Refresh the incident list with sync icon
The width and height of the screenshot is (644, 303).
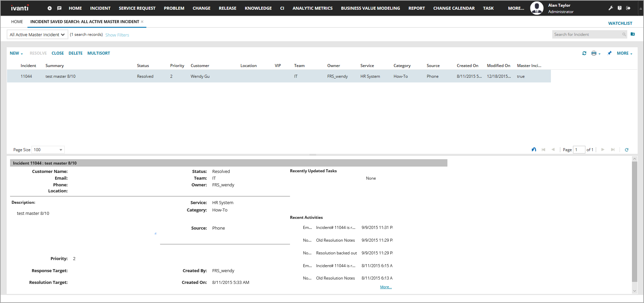pyautogui.click(x=584, y=53)
